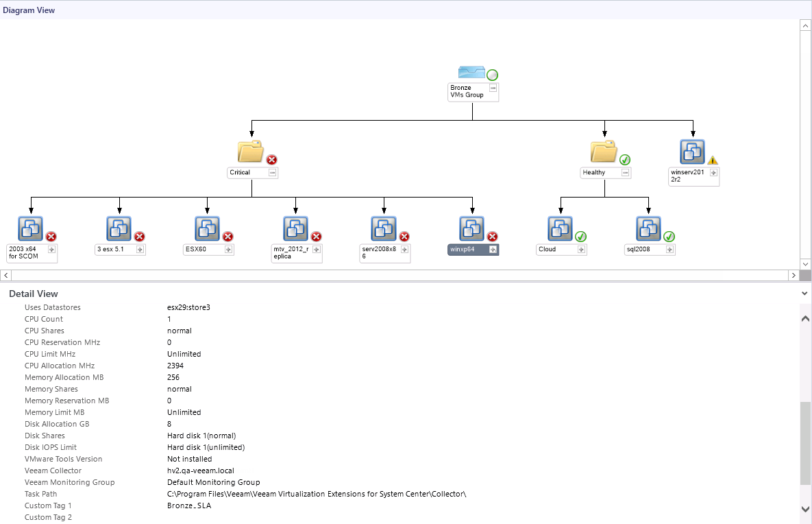
Task: Expand the mtv_2012_replica node
Action: pos(317,249)
